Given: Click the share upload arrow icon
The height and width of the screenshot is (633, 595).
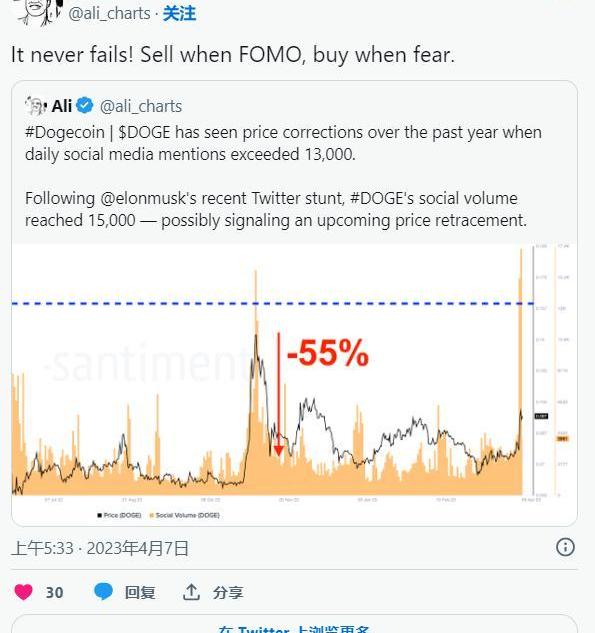Looking at the screenshot, I should 191,592.
